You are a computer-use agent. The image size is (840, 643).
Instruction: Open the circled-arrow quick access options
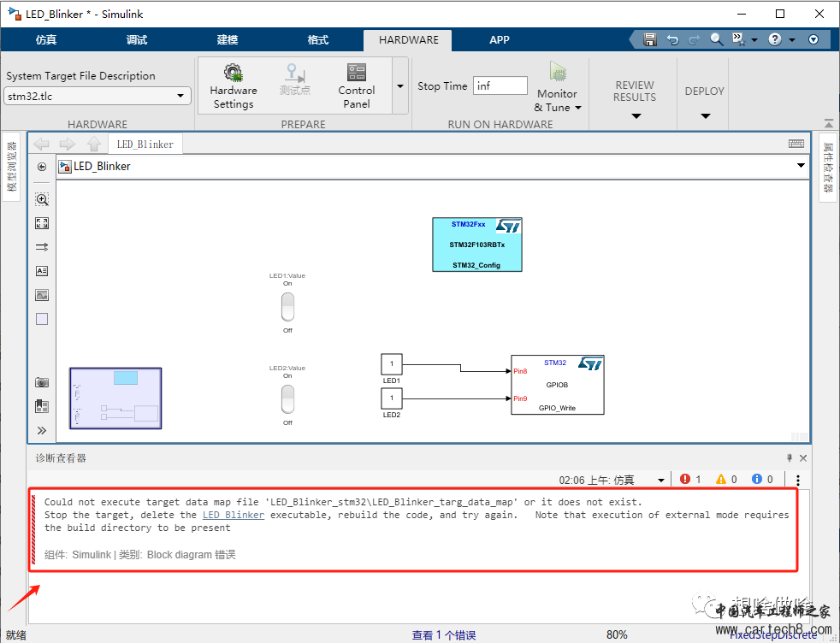[x=813, y=39]
